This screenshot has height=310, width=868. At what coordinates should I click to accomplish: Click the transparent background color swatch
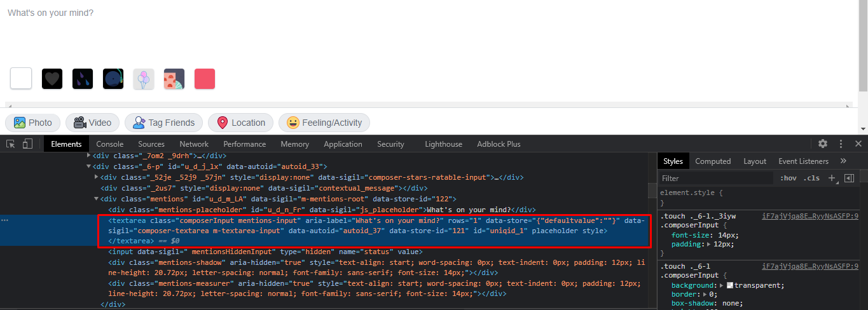729,285
